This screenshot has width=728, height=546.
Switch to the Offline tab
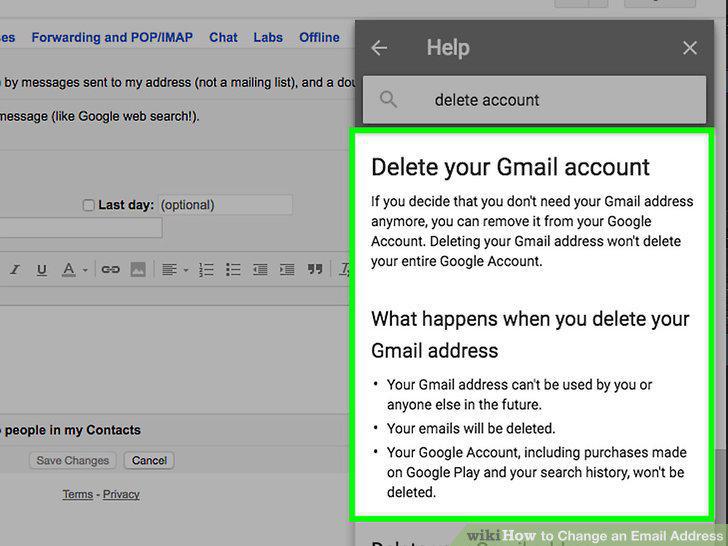click(x=319, y=37)
